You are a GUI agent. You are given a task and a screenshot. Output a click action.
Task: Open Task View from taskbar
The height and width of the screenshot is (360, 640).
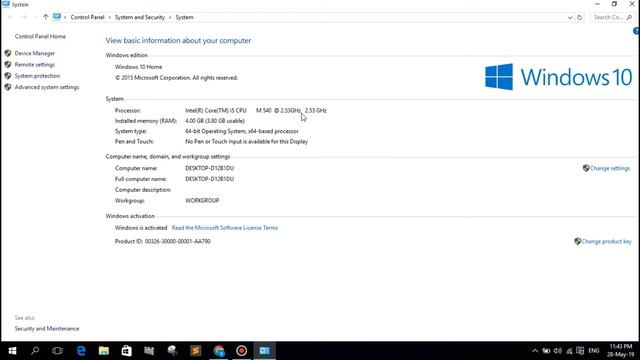point(58,351)
